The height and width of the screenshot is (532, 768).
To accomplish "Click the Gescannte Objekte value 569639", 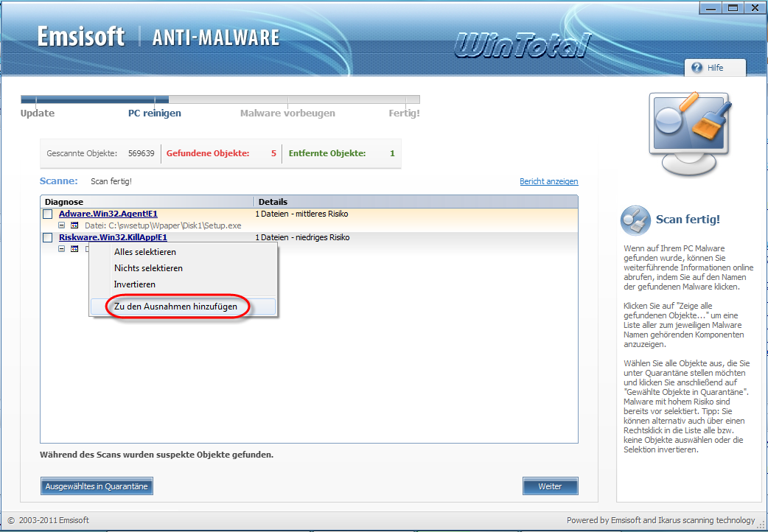I will click(141, 153).
